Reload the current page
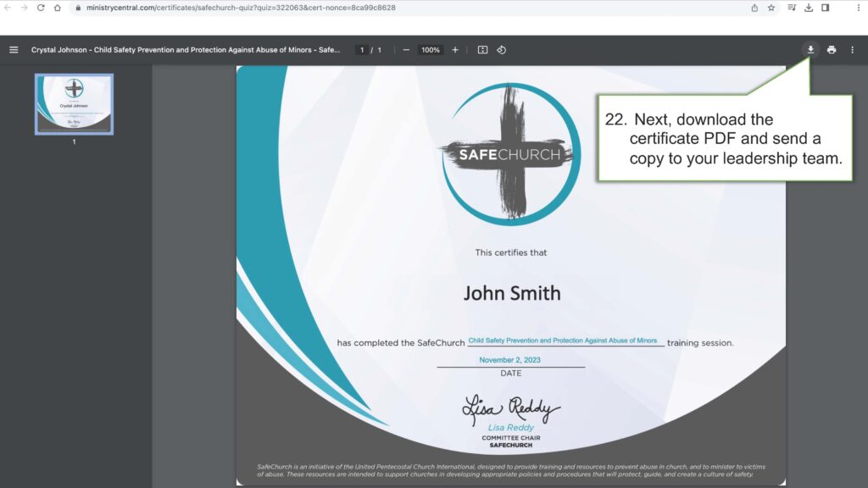Image resolution: width=868 pixels, height=488 pixels. [x=41, y=8]
